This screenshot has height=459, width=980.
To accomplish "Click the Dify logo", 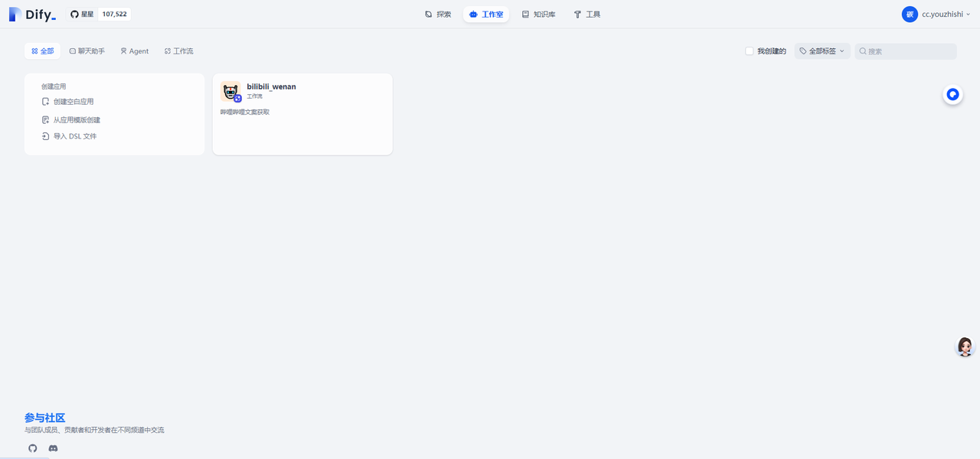I will point(32,14).
